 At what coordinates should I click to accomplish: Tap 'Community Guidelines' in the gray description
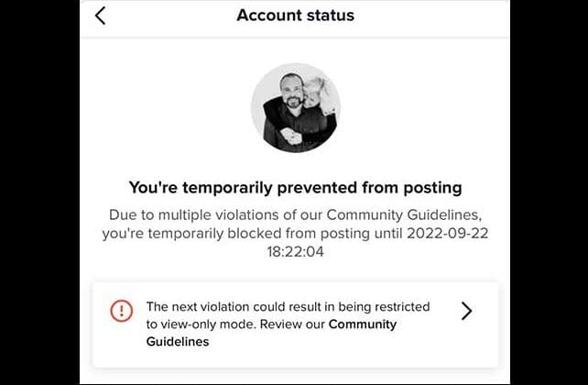coord(403,215)
